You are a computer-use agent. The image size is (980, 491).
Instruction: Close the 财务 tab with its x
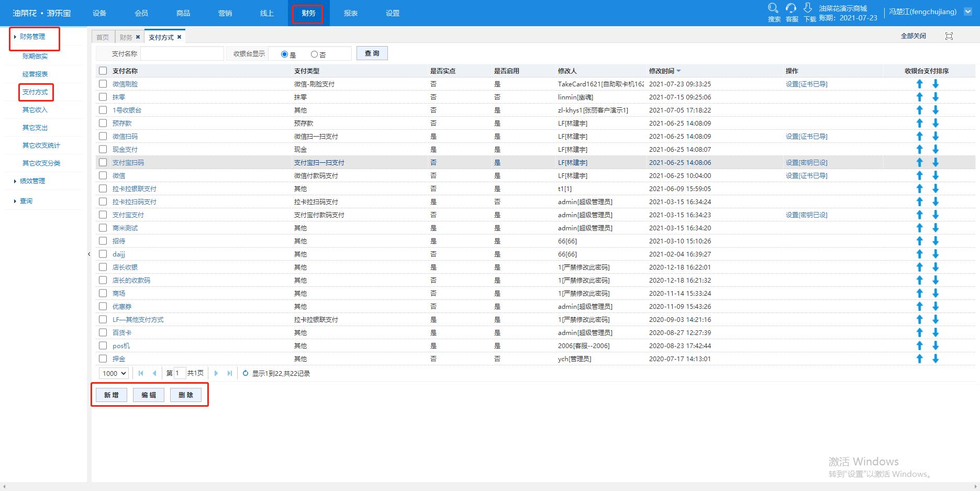[138, 37]
